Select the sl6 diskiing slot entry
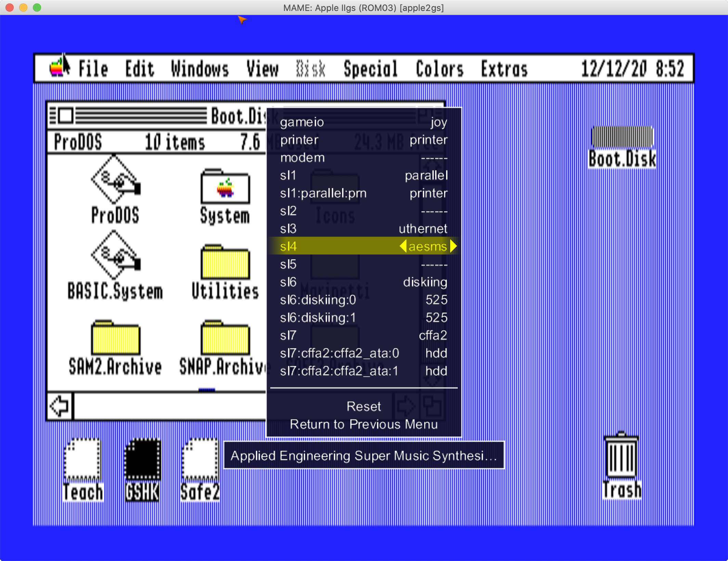This screenshot has width=728, height=561. (x=363, y=282)
